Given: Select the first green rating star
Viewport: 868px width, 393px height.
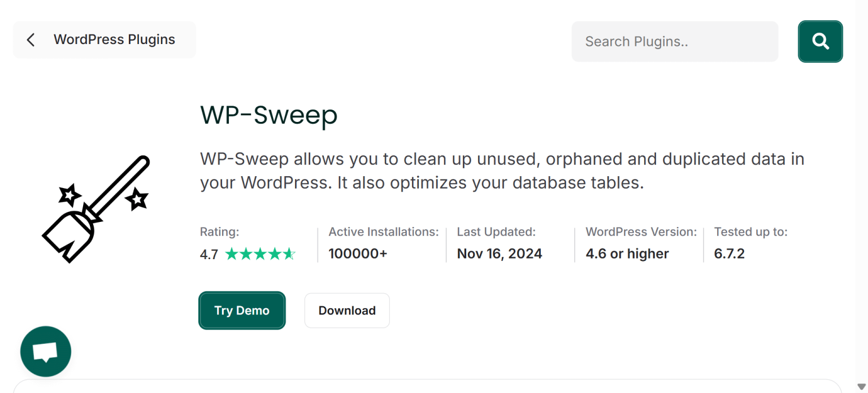Looking at the screenshot, I should [x=232, y=254].
